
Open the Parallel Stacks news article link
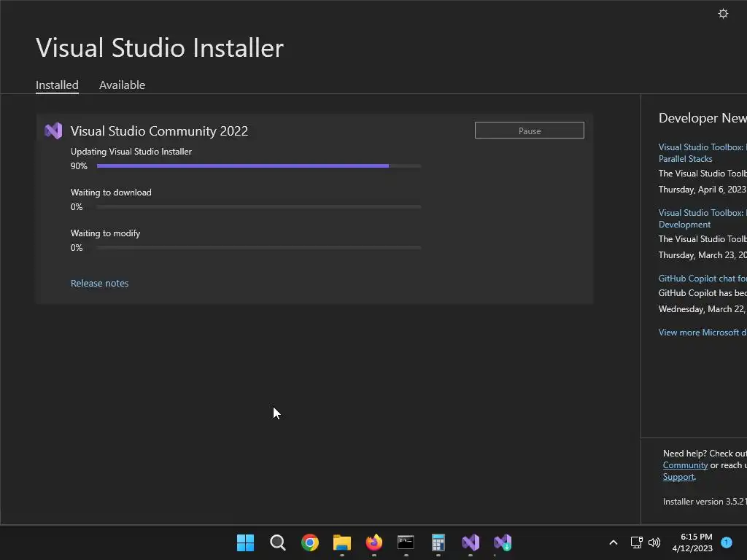(x=703, y=153)
